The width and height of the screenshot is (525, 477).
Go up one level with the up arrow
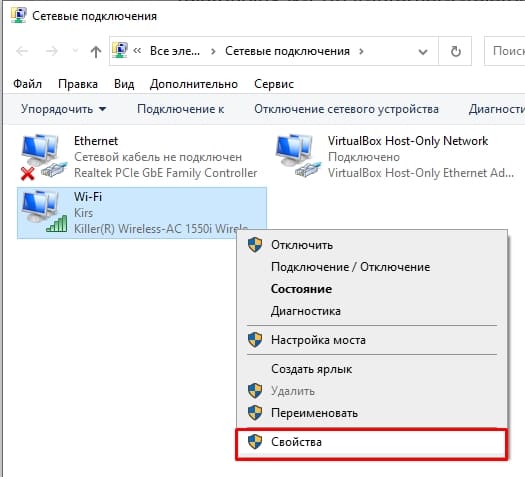96,52
